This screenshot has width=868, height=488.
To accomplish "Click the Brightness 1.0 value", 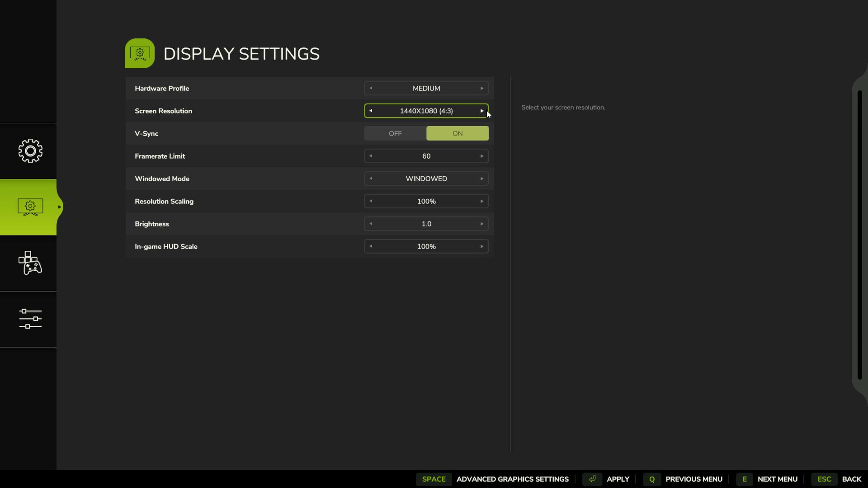I will [x=426, y=224].
